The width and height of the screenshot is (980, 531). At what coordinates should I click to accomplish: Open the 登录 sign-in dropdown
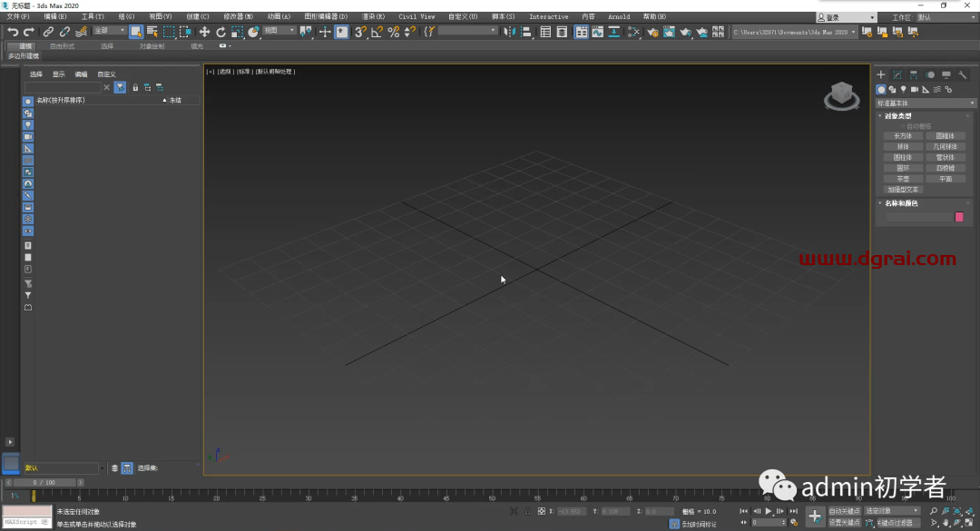click(847, 17)
